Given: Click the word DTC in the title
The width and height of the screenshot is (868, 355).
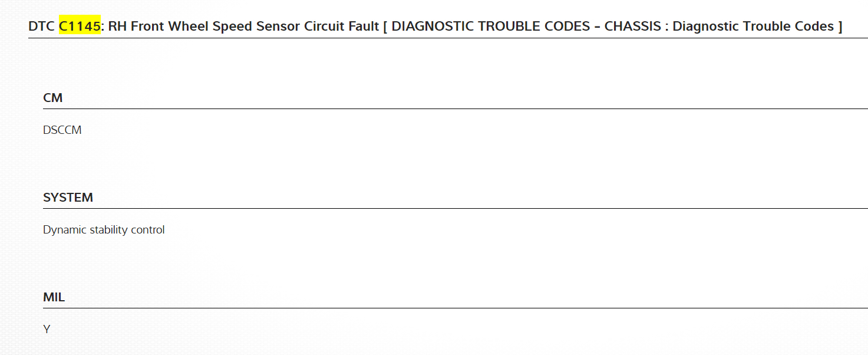Looking at the screenshot, I should coord(41,27).
